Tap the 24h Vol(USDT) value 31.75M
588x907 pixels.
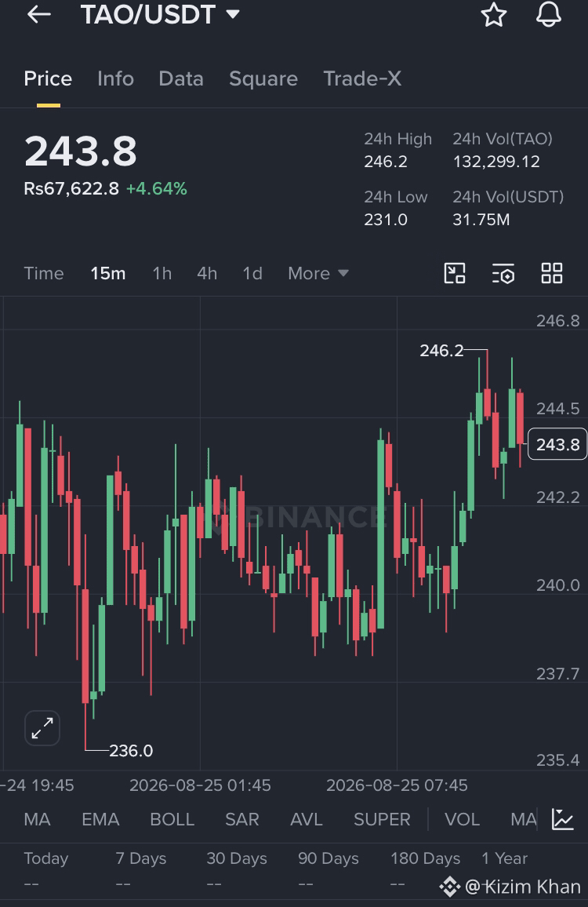481,220
